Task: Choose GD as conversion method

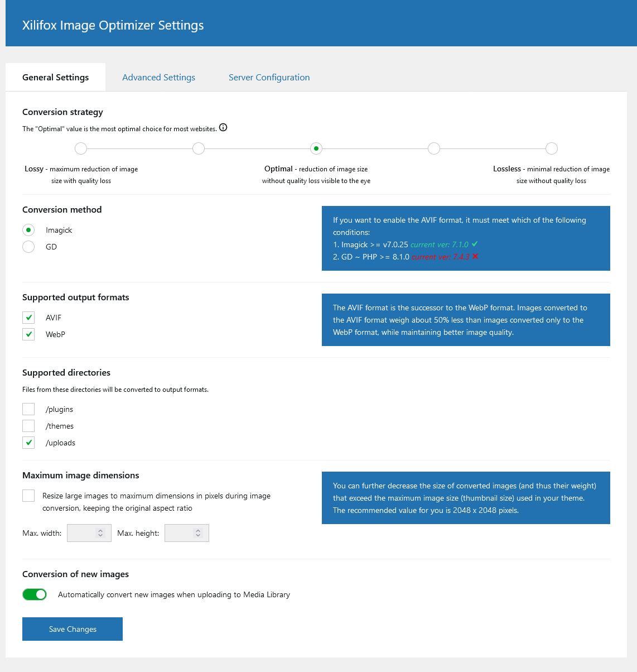Action: coord(28,247)
